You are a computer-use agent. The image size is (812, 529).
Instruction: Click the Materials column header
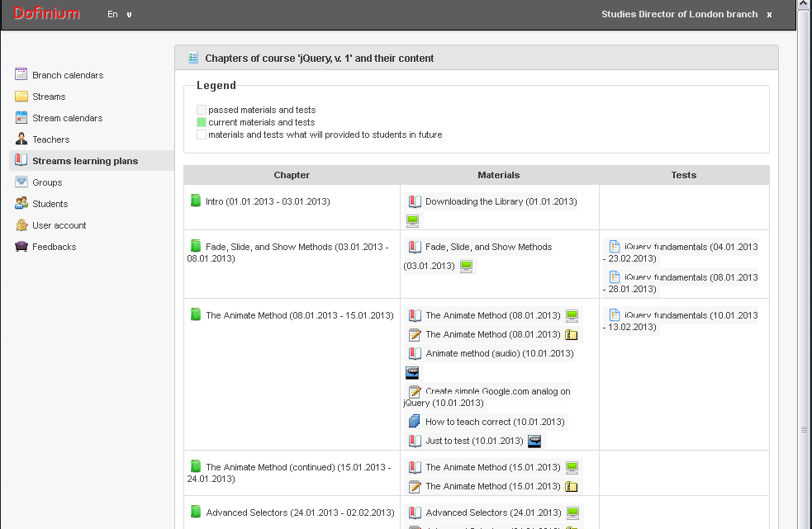(499, 175)
